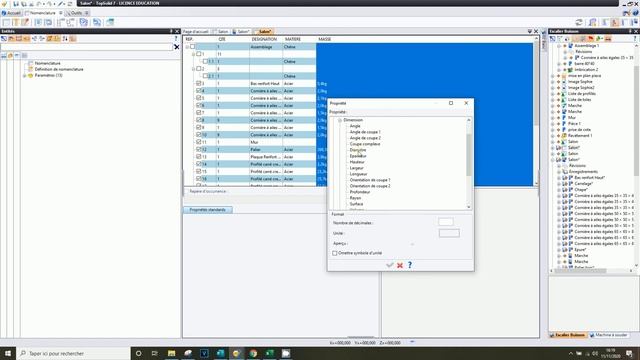Open help icon in the Escalier Buisson panel toolbar

coord(635,39)
